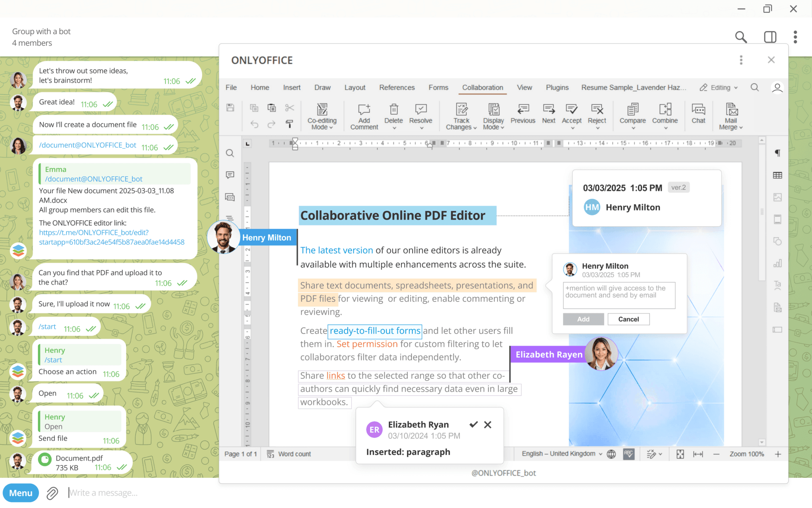Image resolution: width=812 pixels, height=508 pixels.
Task: Open the ONLYOFFICE editor link in Emma's message
Action: point(94,233)
